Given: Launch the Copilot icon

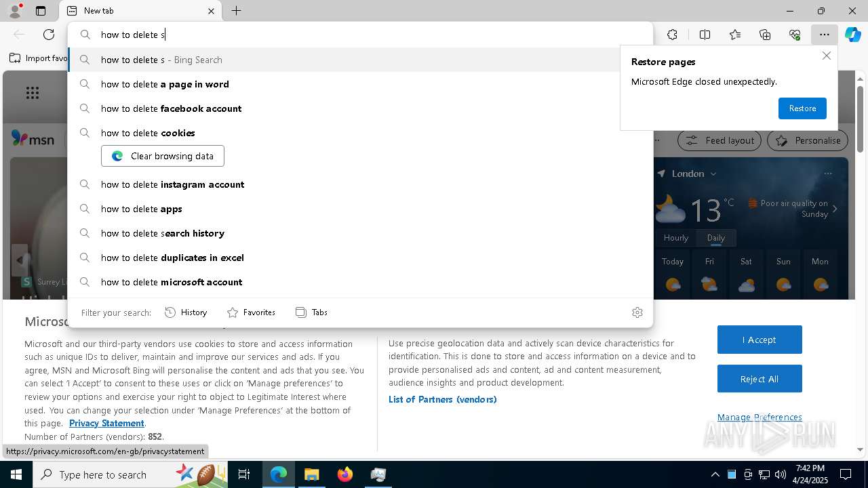Looking at the screenshot, I should click(x=852, y=35).
